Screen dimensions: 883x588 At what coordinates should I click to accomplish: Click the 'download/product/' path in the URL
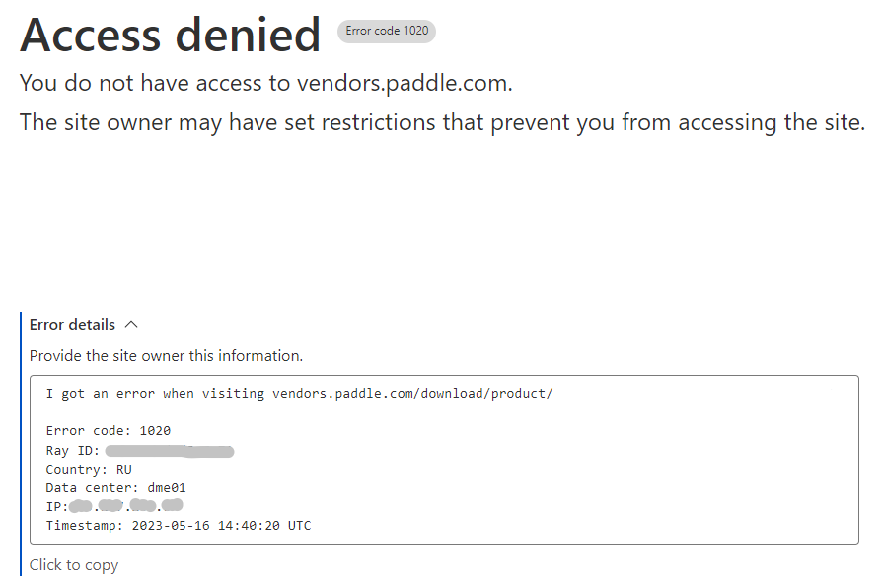[x=487, y=393]
